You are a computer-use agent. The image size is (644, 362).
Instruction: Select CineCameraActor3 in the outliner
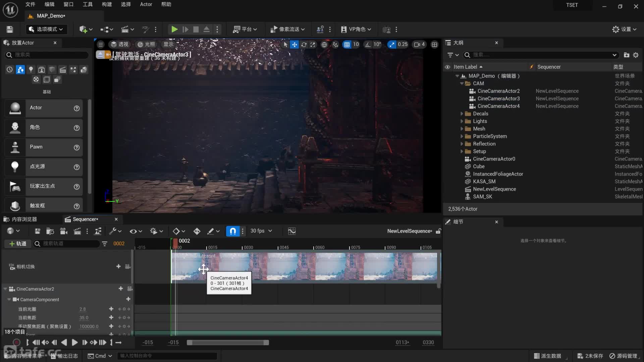click(x=498, y=99)
